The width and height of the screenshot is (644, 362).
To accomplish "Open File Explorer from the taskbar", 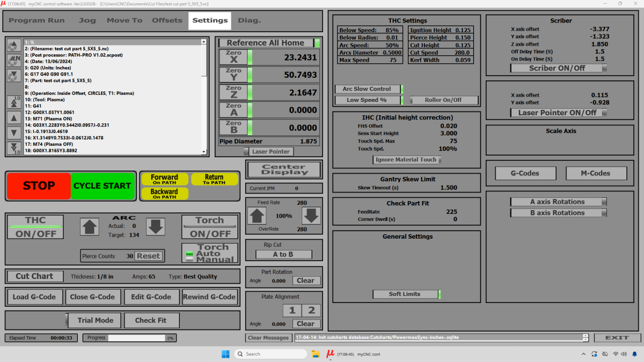I will pos(315,354).
